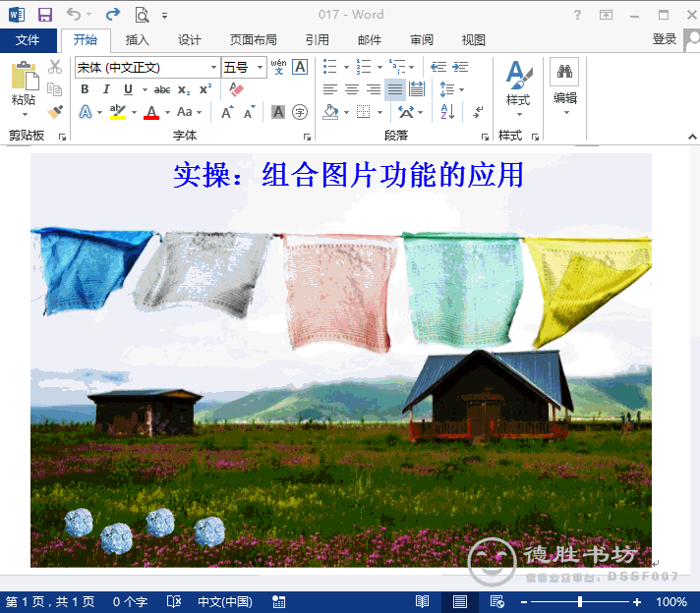Open font color palette arrow
Image resolution: width=700 pixels, height=613 pixels.
167,112
